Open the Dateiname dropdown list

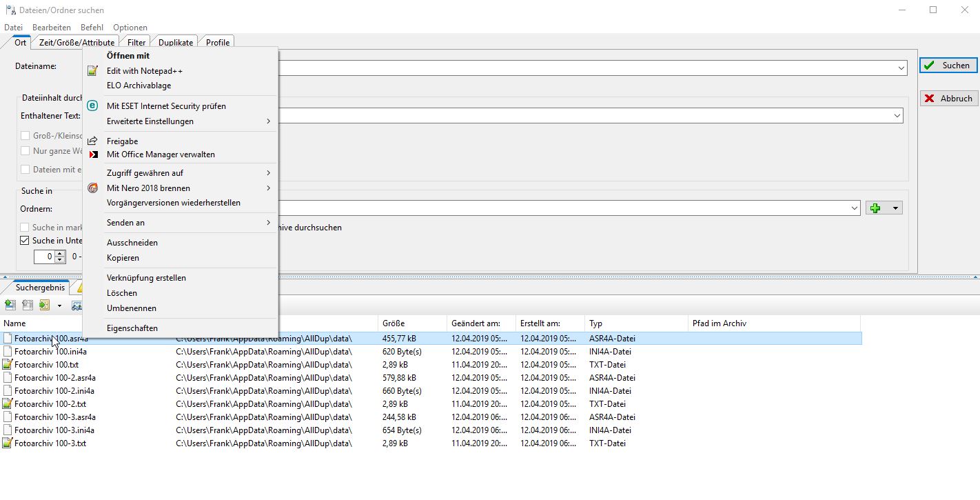(x=901, y=68)
